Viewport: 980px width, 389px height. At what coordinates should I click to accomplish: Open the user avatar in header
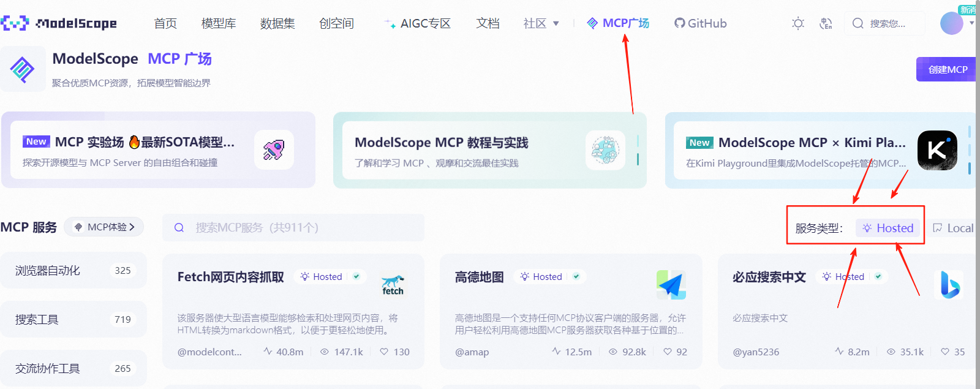click(951, 23)
